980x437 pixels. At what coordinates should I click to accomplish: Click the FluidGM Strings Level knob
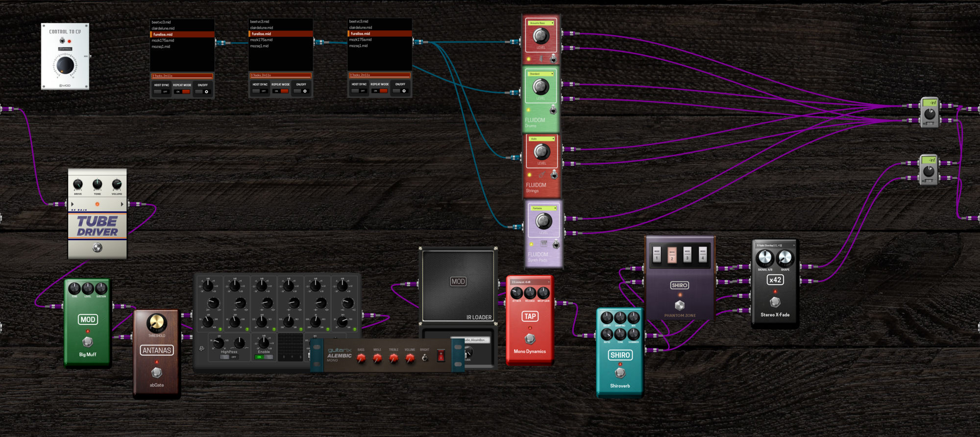tap(542, 152)
